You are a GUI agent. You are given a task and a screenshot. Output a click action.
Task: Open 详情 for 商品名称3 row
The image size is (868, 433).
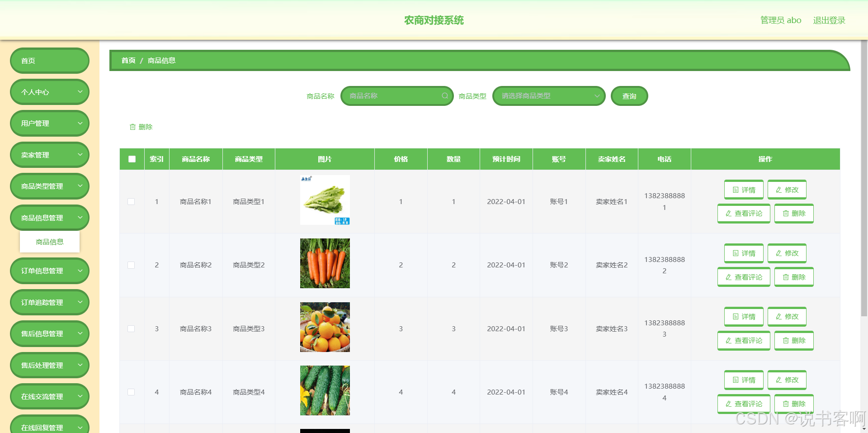pyautogui.click(x=744, y=317)
